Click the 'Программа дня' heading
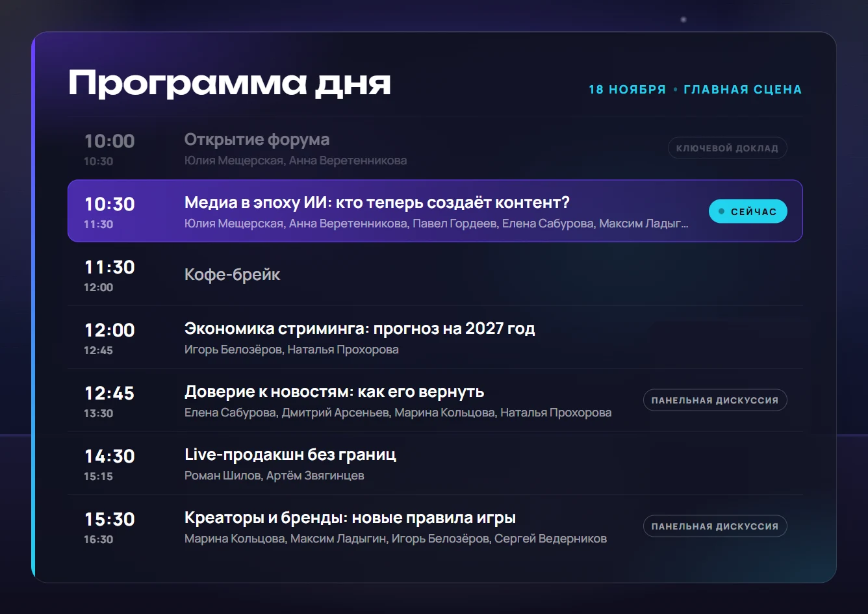This screenshot has height=614, width=868. 229,84
